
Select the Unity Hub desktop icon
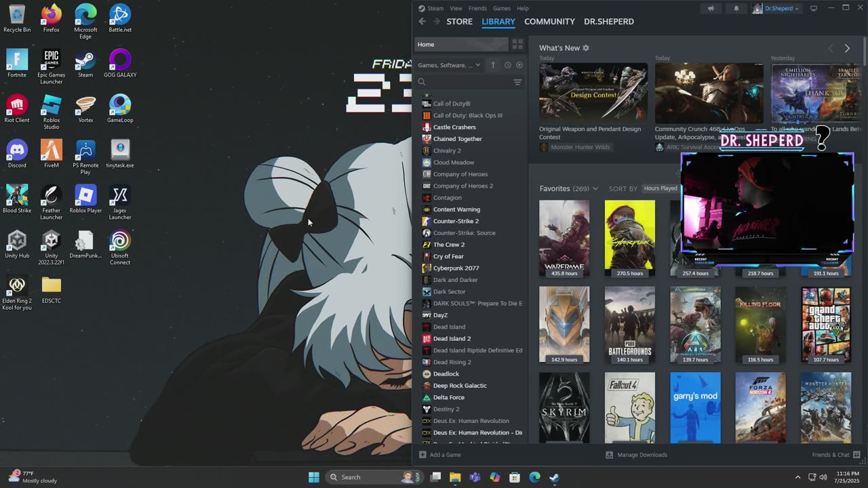pyautogui.click(x=17, y=245)
